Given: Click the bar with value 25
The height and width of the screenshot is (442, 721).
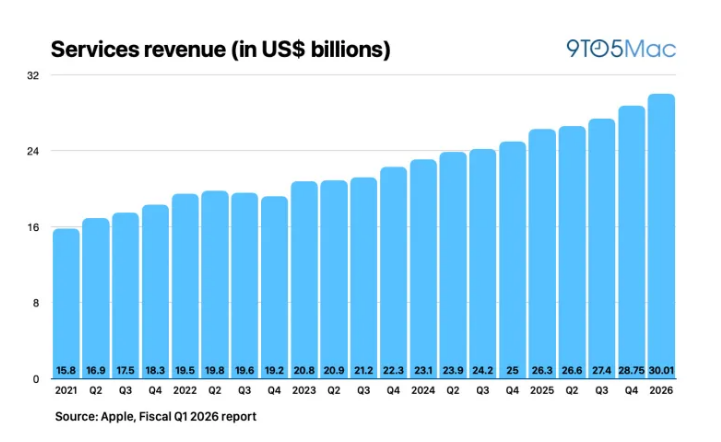Looking at the screenshot, I should 512,260.
